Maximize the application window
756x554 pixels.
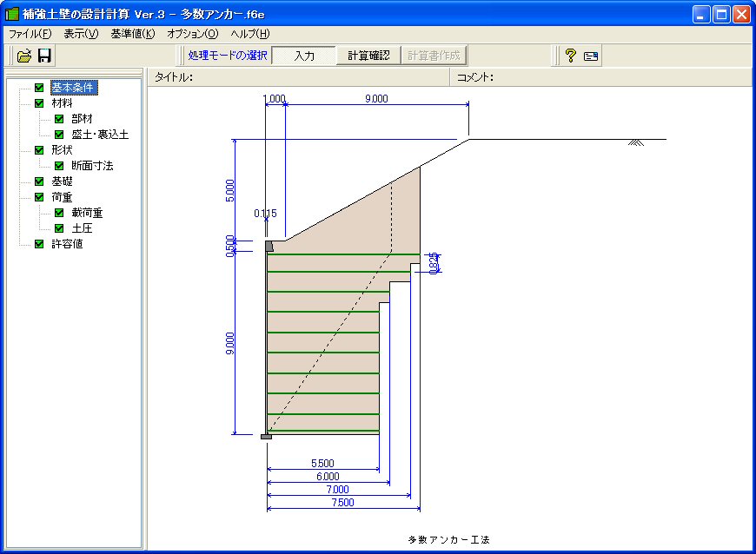[722, 15]
